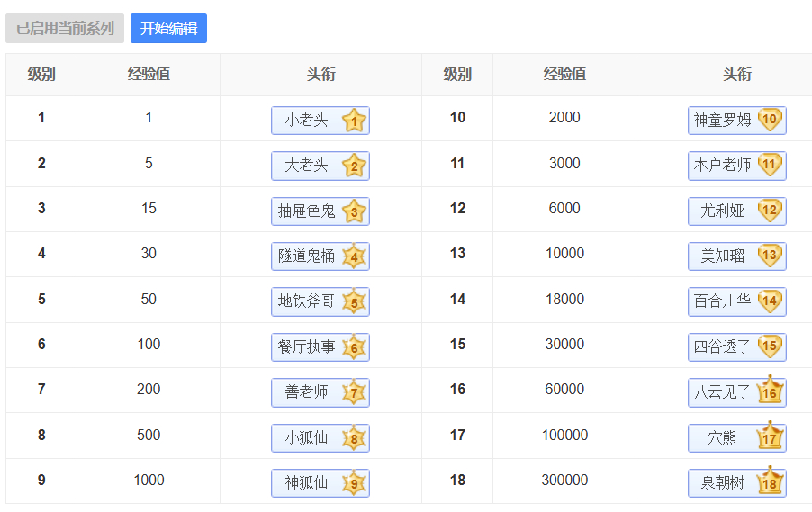Click the first 经验值 column header
This screenshot has width=812, height=512.
click(x=149, y=75)
